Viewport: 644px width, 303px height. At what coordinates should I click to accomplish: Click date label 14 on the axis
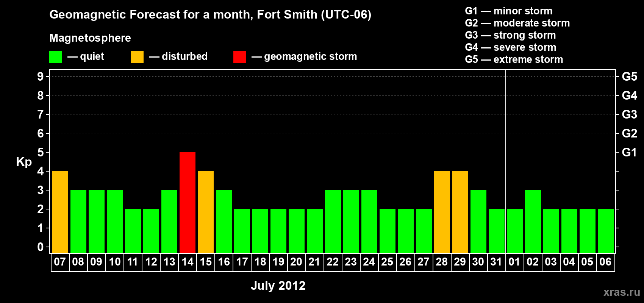pos(187,262)
